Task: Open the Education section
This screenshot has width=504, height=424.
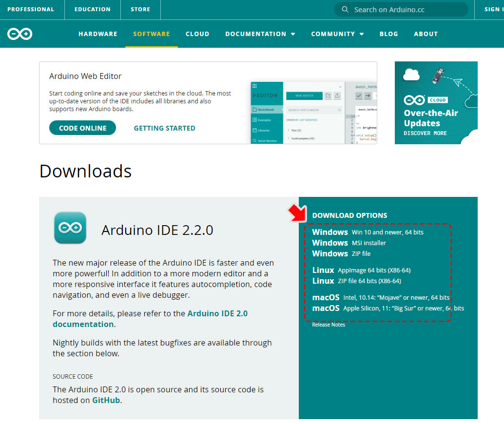Action: tap(93, 9)
